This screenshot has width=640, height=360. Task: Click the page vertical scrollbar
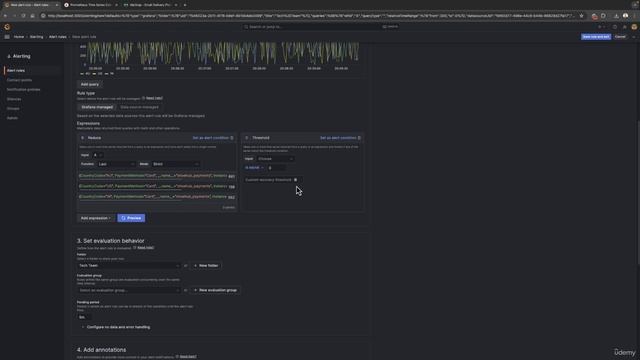[x=638, y=192]
